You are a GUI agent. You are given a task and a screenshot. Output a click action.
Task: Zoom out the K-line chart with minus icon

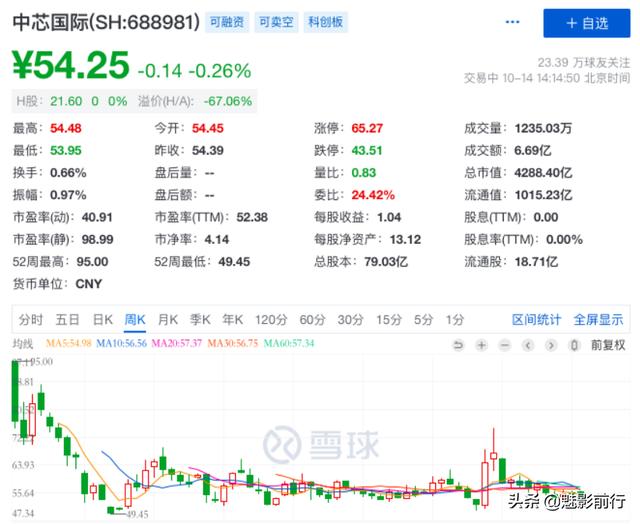505,346
